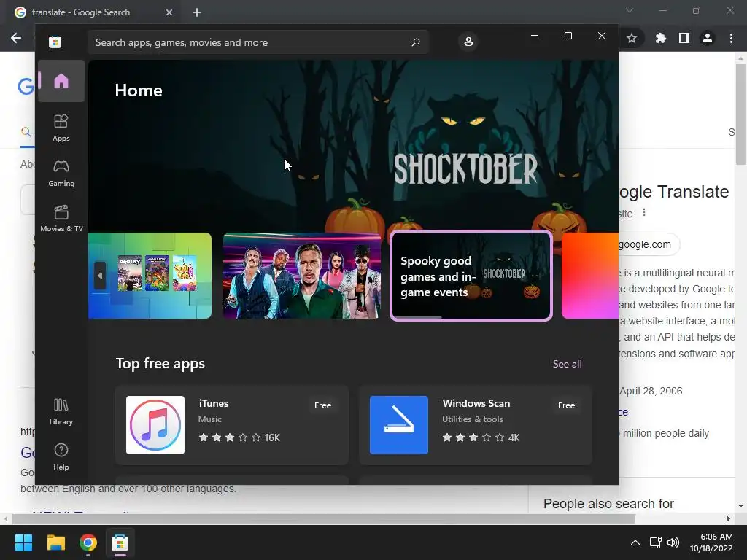Viewport: 747px width, 560px height.
Task: Click See all for Top free apps
Action: click(x=567, y=365)
